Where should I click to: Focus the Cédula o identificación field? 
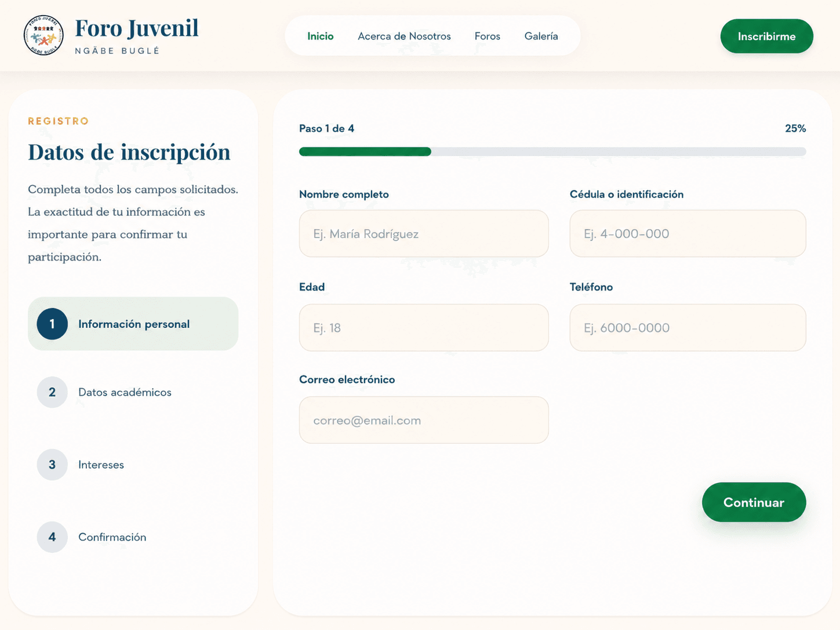tap(688, 234)
